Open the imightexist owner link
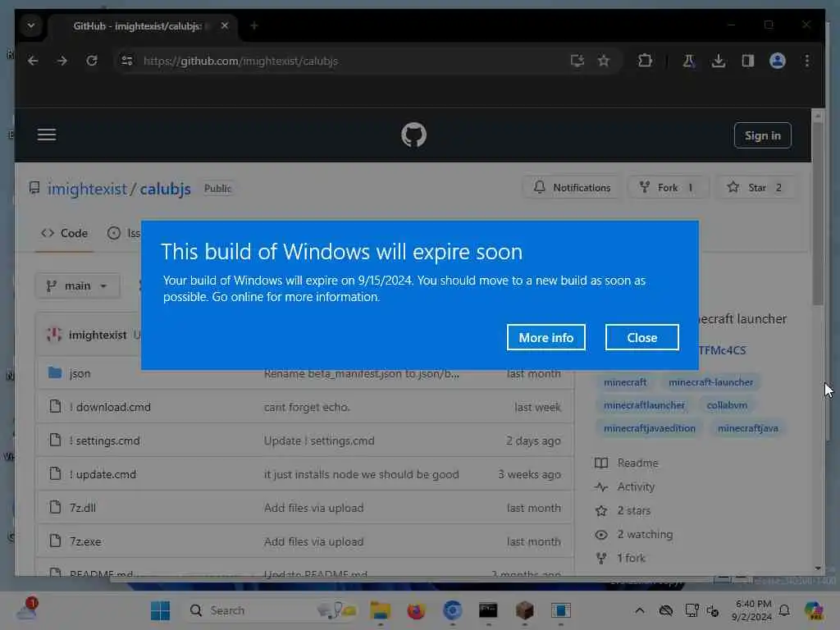This screenshot has width=840, height=630. pyautogui.click(x=87, y=189)
